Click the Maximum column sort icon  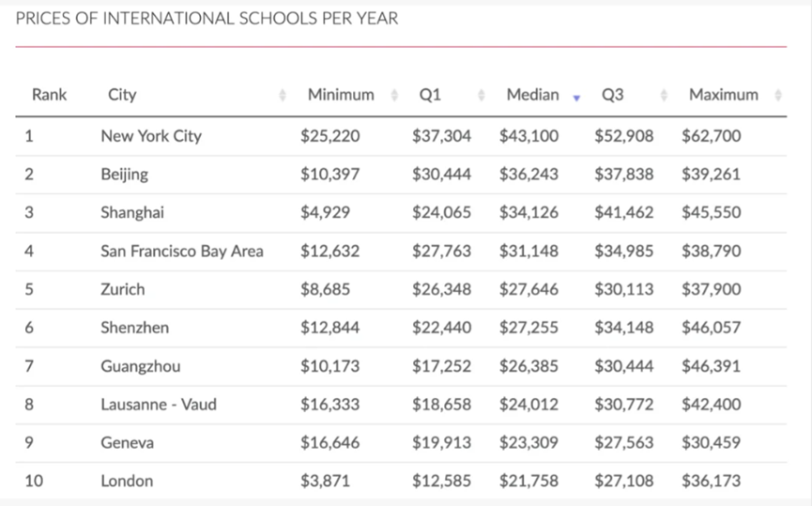[778, 95]
